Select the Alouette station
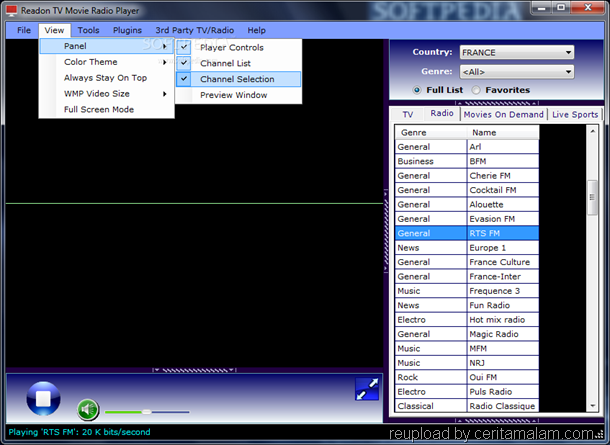Screen dimensions: 610x445 tap(503, 204)
